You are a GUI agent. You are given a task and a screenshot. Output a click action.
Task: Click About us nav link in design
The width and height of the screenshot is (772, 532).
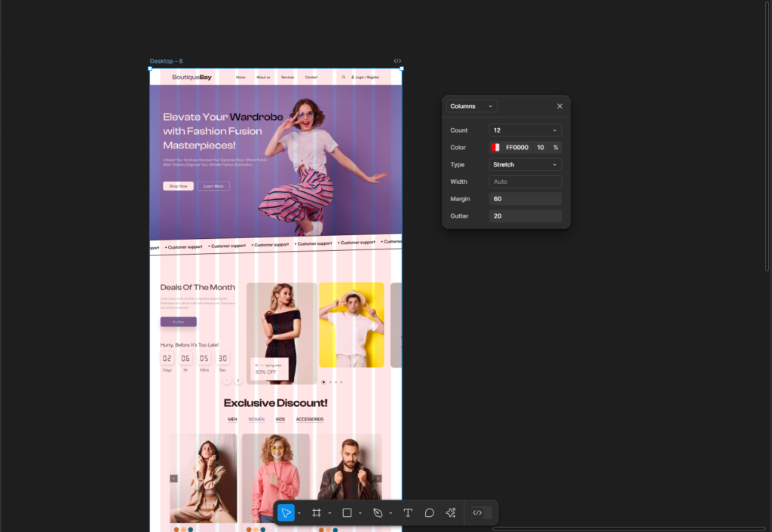263,78
